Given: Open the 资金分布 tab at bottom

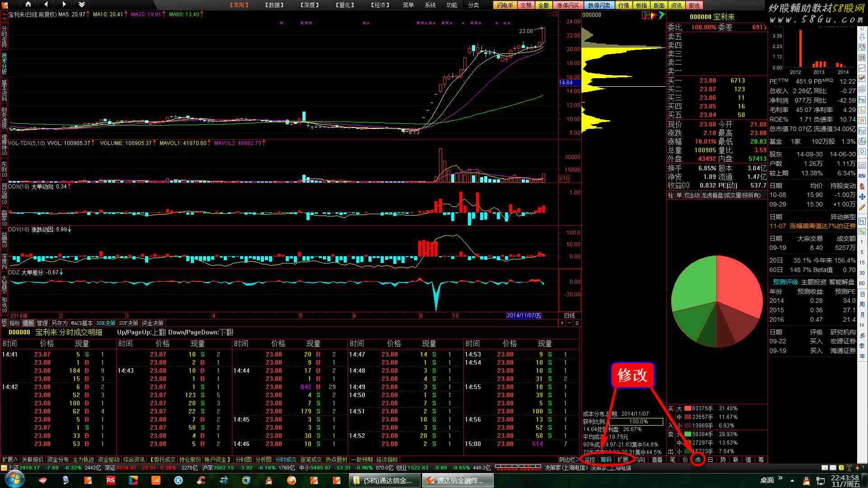Looking at the screenshot, I should [58, 460].
